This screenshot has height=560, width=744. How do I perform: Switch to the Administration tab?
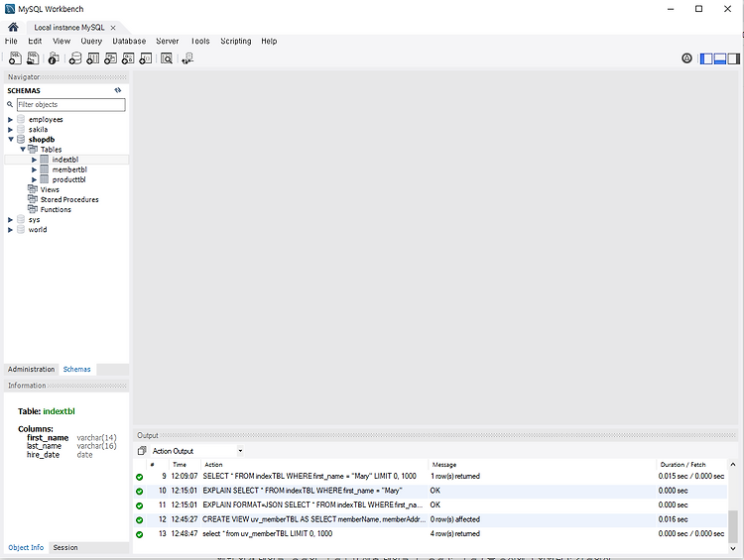click(32, 369)
